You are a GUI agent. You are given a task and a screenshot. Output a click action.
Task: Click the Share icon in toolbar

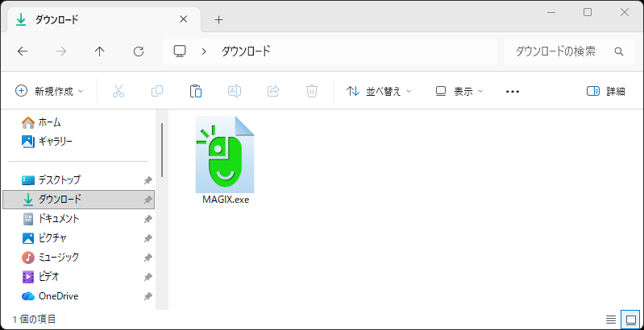(273, 91)
